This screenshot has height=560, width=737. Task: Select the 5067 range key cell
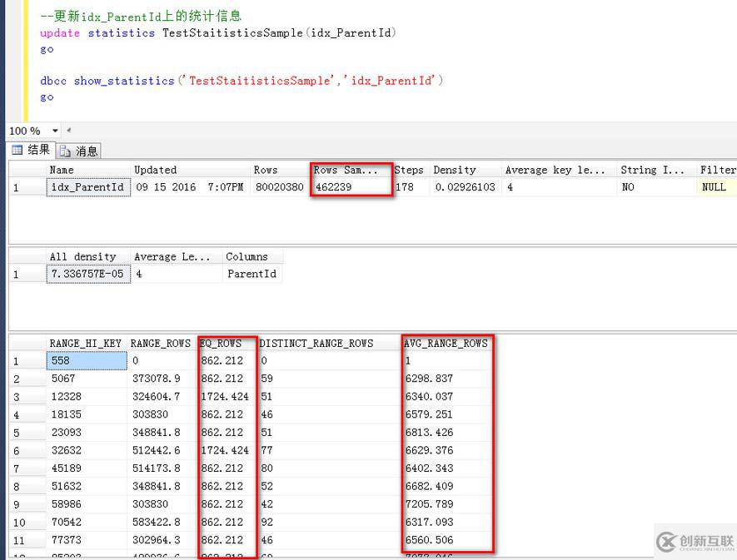point(87,379)
